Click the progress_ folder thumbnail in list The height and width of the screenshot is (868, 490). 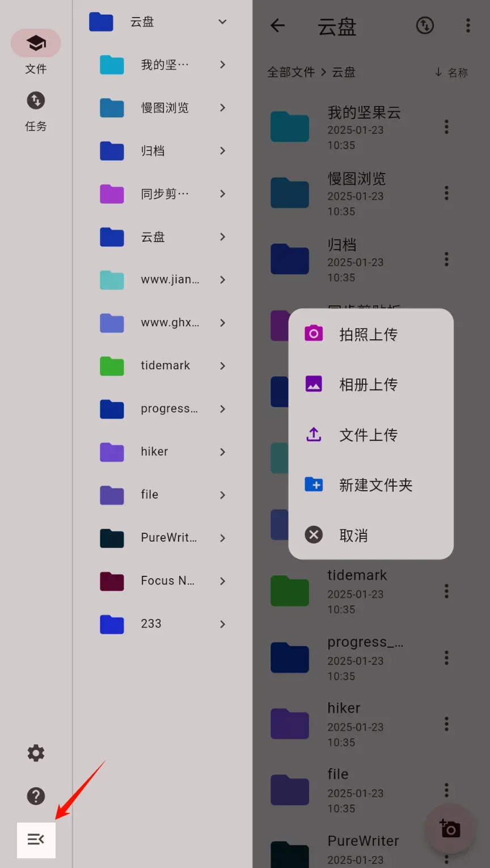pos(290,658)
